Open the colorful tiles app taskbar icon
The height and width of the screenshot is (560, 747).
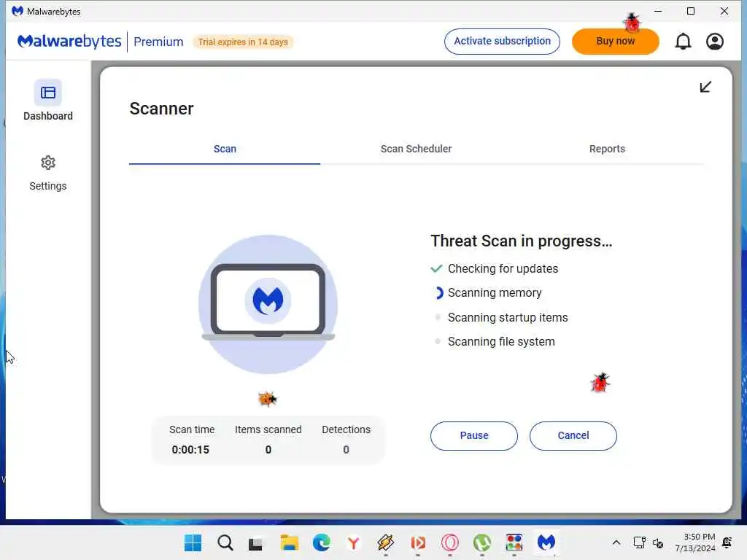pos(514,542)
